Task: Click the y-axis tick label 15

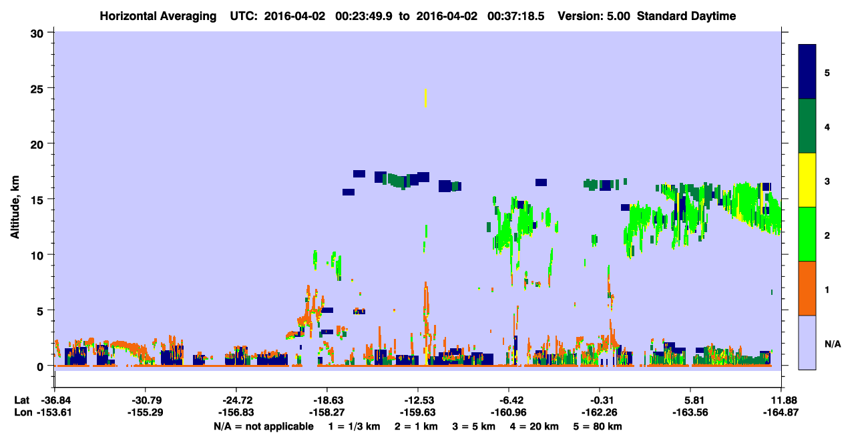Action: [39, 199]
